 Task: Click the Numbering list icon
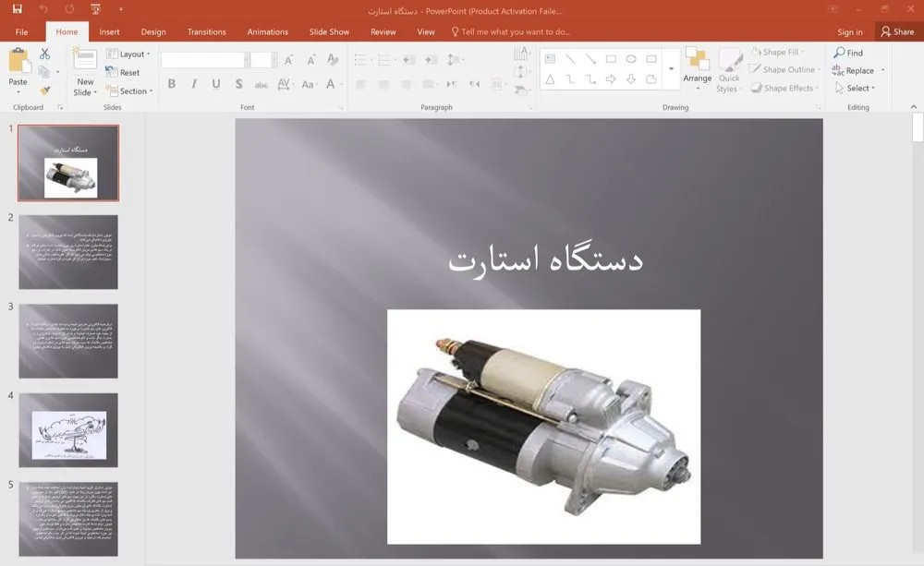(x=386, y=59)
